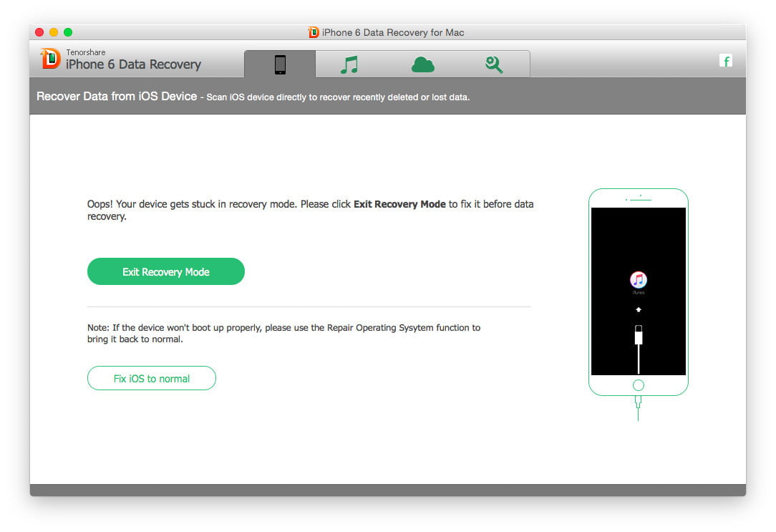Select the iOS device recovery tab
This screenshot has height=532, width=776.
point(280,64)
